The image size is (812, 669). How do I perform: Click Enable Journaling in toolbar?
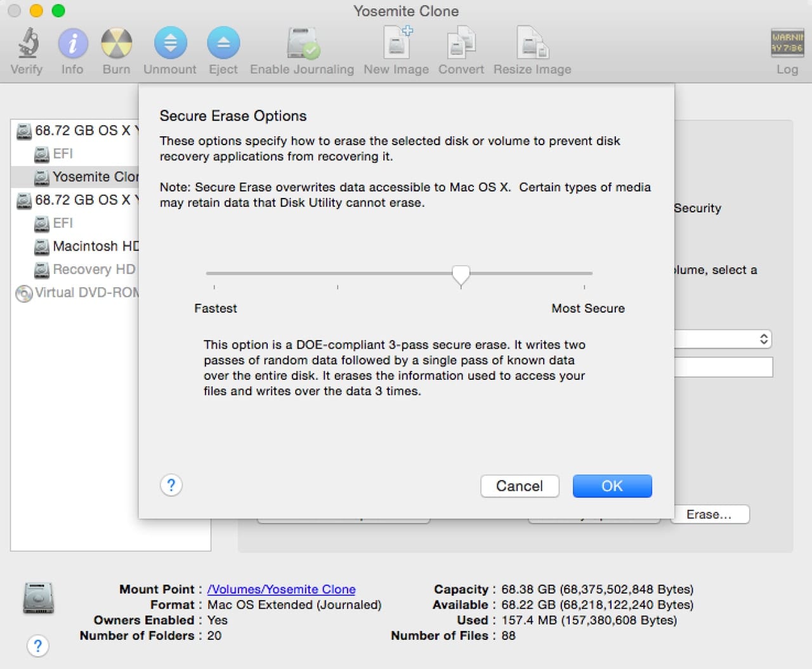302,44
